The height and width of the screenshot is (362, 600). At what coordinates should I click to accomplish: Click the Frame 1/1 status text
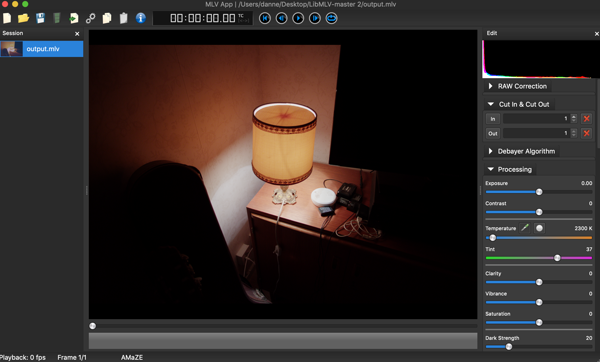pos(72,357)
